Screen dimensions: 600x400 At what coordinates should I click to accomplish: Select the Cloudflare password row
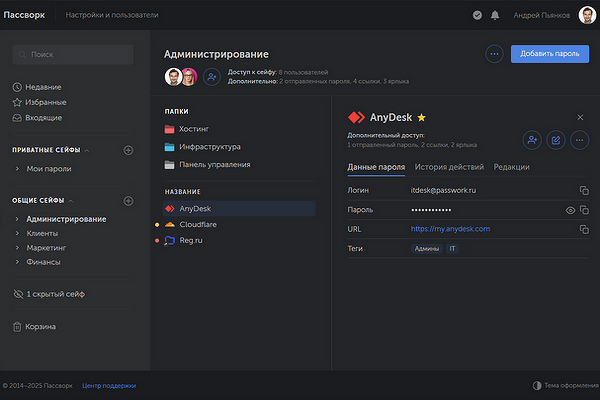click(x=239, y=225)
